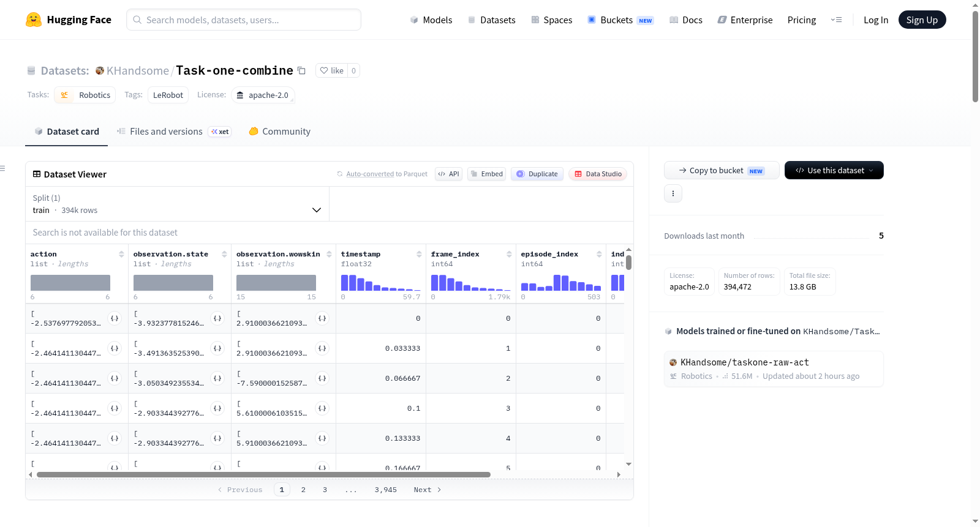
Task: Click the Sign Up button
Action: tap(922, 20)
